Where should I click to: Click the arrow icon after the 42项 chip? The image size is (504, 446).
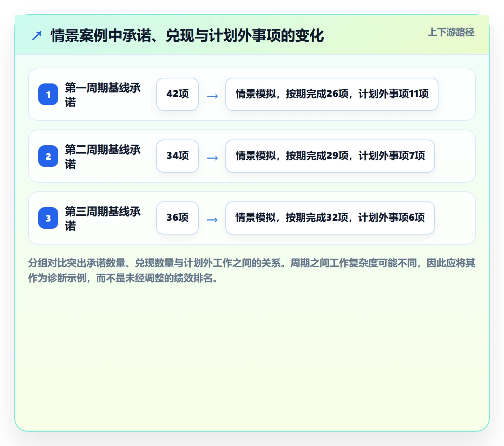coord(212,96)
